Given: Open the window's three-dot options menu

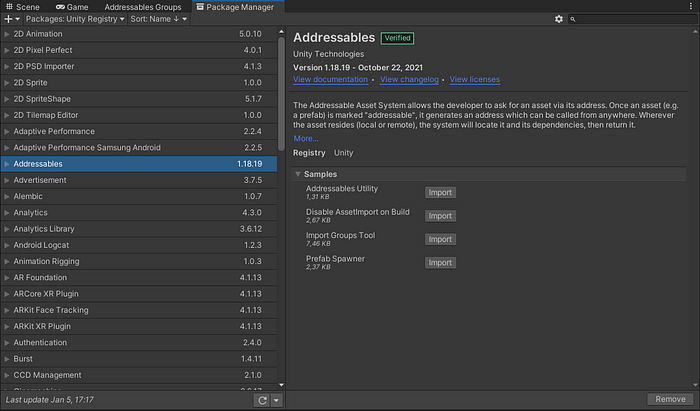Looking at the screenshot, I should pos(690,6).
